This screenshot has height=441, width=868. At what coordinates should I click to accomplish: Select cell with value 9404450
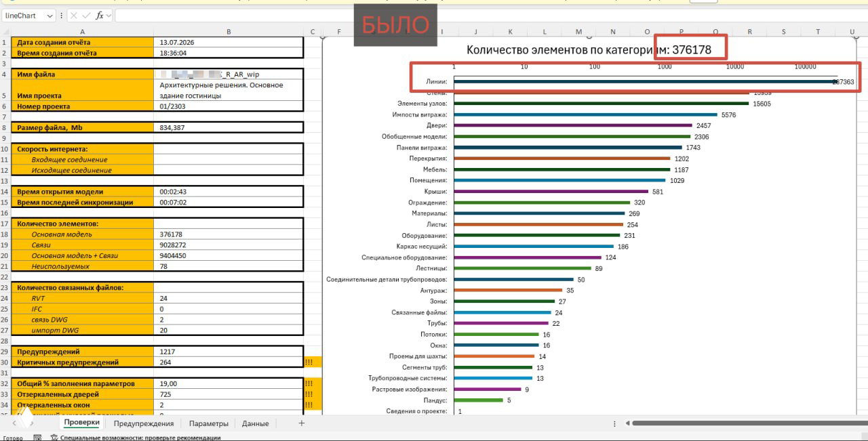point(229,256)
